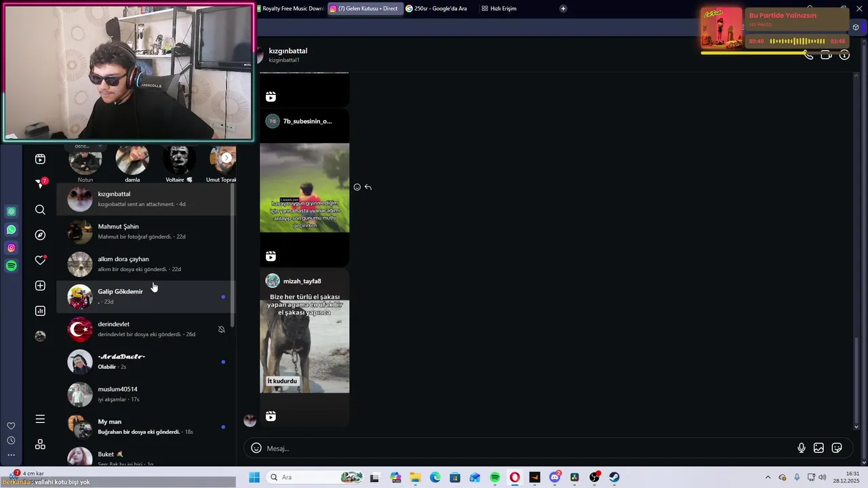Expand Windows system tray hidden icons
Viewport: 868px width, 488px height.
pyautogui.click(x=768, y=477)
